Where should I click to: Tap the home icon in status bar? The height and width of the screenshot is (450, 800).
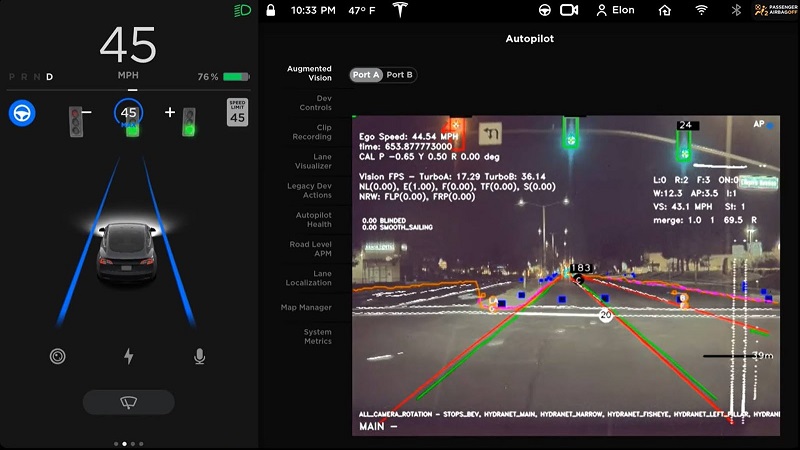point(665,10)
